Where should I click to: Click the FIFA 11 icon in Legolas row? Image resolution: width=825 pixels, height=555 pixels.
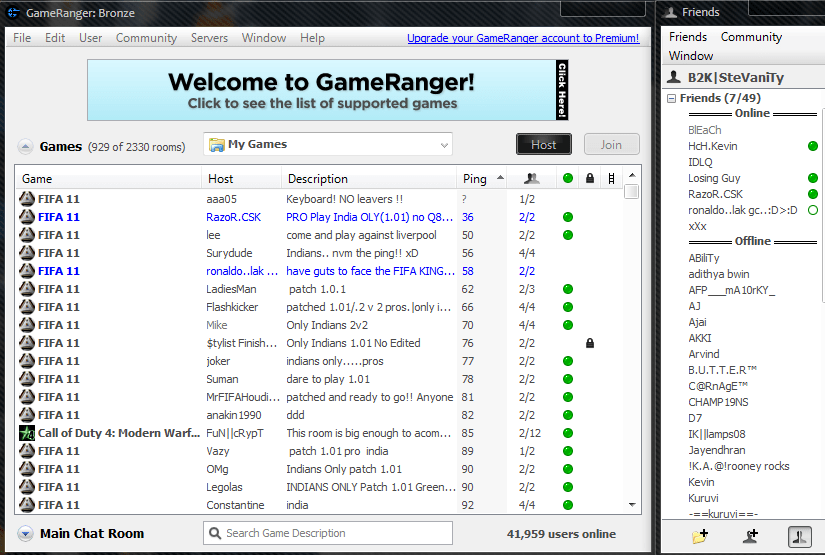(x=27, y=487)
